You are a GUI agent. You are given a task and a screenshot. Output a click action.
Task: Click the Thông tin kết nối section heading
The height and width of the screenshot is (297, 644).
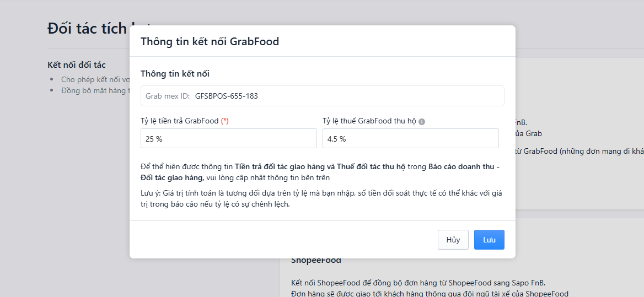click(x=175, y=74)
